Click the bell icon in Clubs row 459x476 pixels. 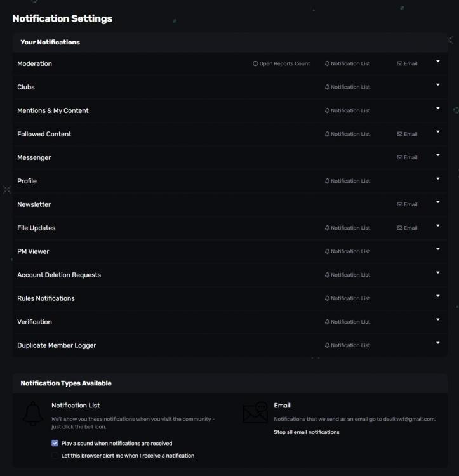pos(327,88)
